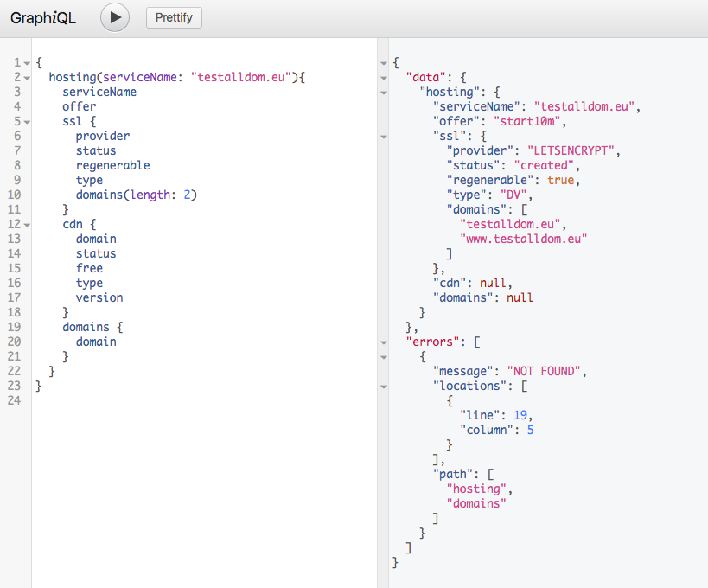Viewport: 708px width, 588px height.
Task: Click "domains" in the error path array
Action: coord(476,503)
